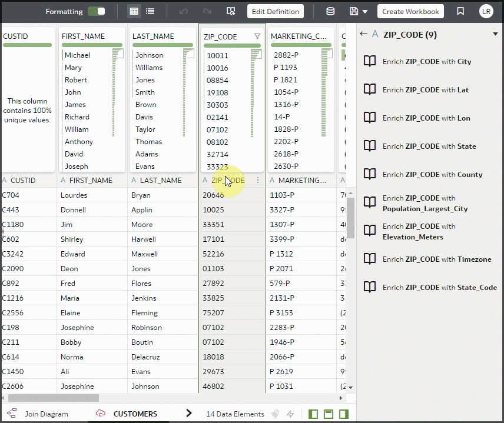Screen dimensions: 504x423
Task: Open the database icon in toolbar
Action: pyautogui.click(x=330, y=12)
